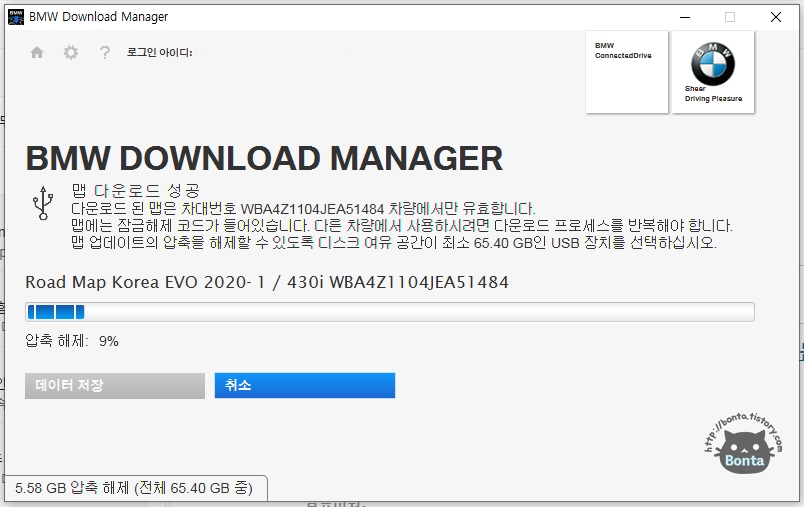The image size is (804, 507).
Task: Minimize the BMW Download Manager window
Action: [x=685, y=17]
